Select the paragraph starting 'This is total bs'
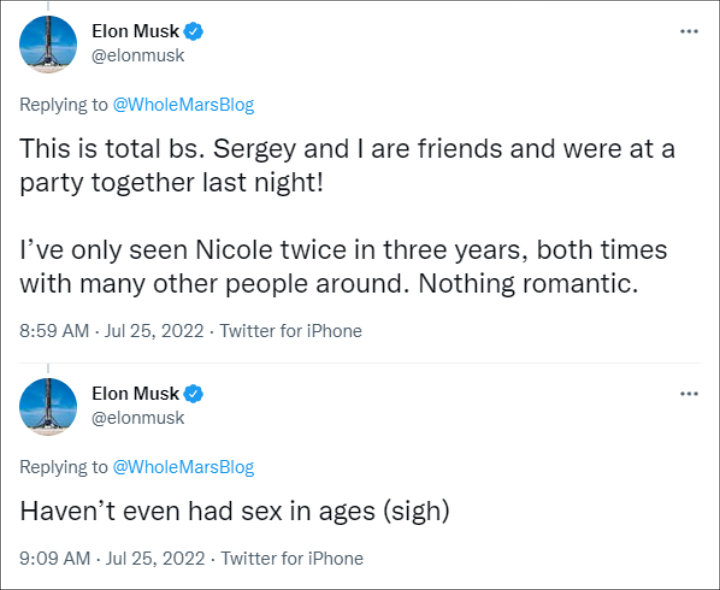Image resolution: width=720 pixels, height=590 pixels. [x=347, y=165]
